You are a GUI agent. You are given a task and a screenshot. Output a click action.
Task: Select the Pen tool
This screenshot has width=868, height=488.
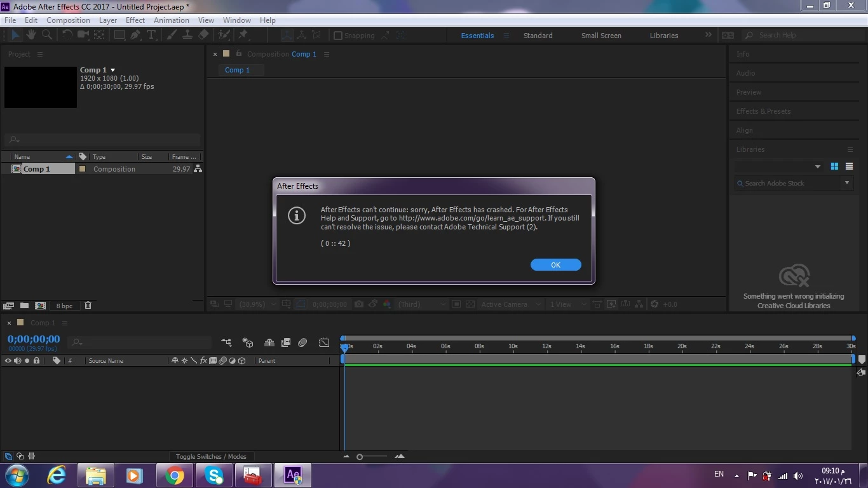[x=135, y=35]
